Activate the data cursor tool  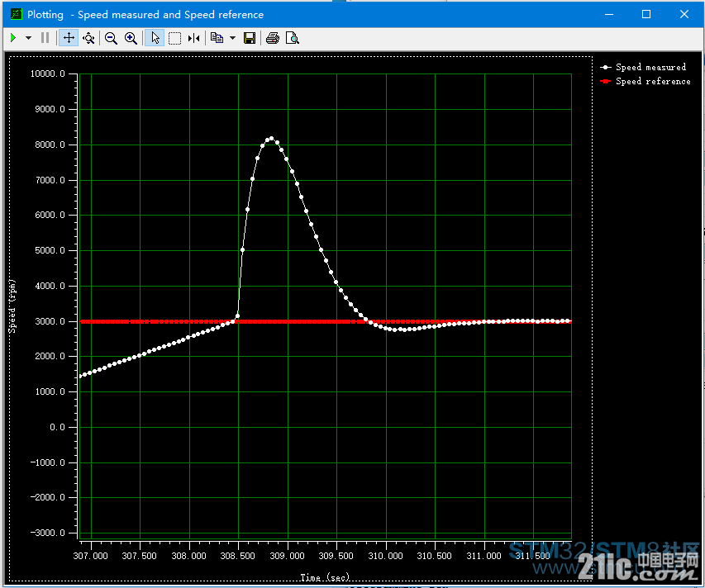click(194, 38)
